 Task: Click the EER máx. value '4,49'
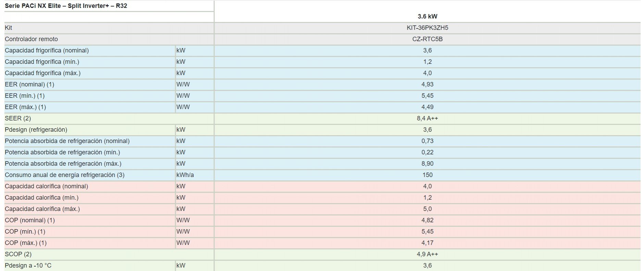(x=427, y=107)
